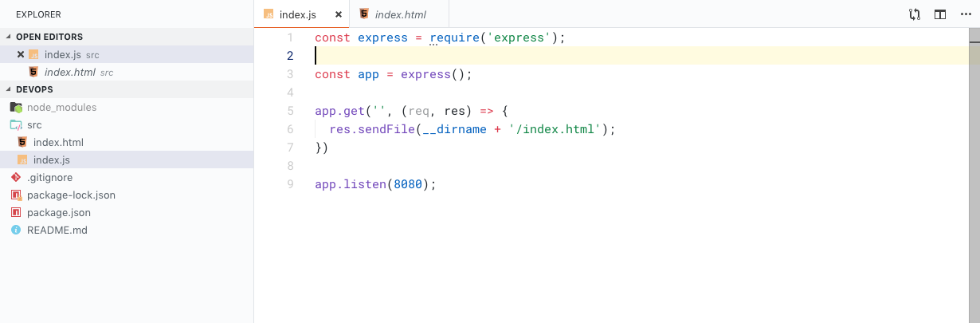Expand the node_modules folder
This screenshot has height=323, width=980.
61,107
